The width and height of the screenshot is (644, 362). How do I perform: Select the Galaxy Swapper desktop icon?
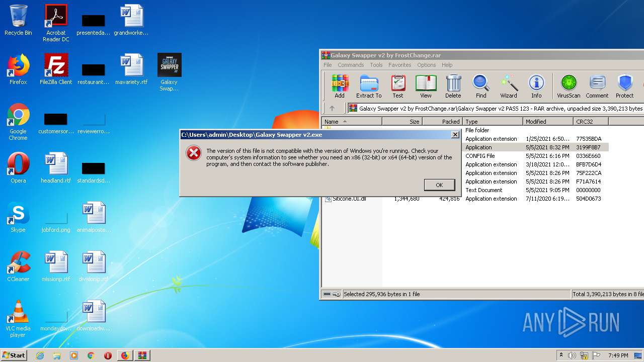(169, 72)
